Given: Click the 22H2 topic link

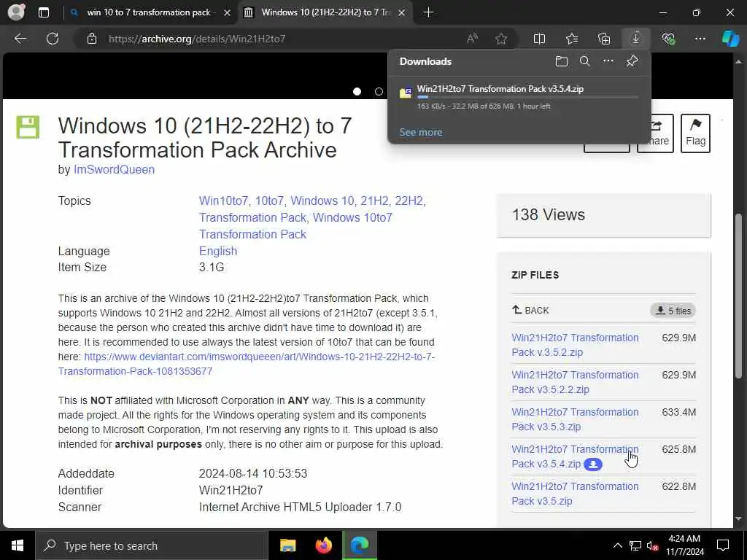Looking at the screenshot, I should pos(410,201).
